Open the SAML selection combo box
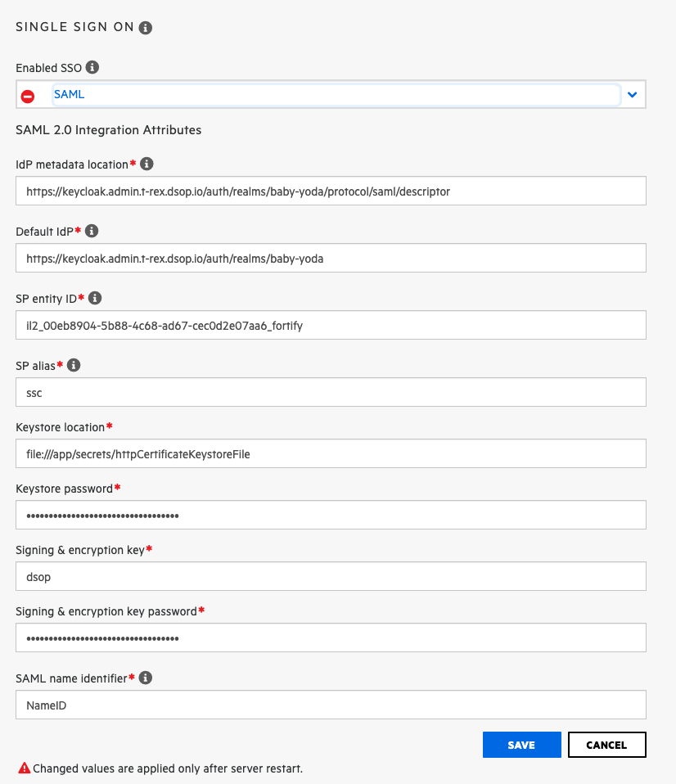The height and width of the screenshot is (784, 676). [336, 94]
